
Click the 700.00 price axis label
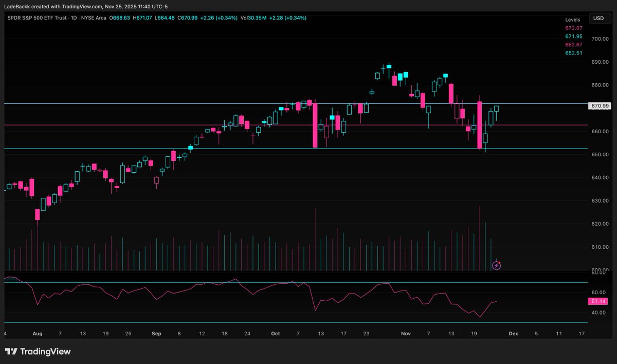point(600,39)
